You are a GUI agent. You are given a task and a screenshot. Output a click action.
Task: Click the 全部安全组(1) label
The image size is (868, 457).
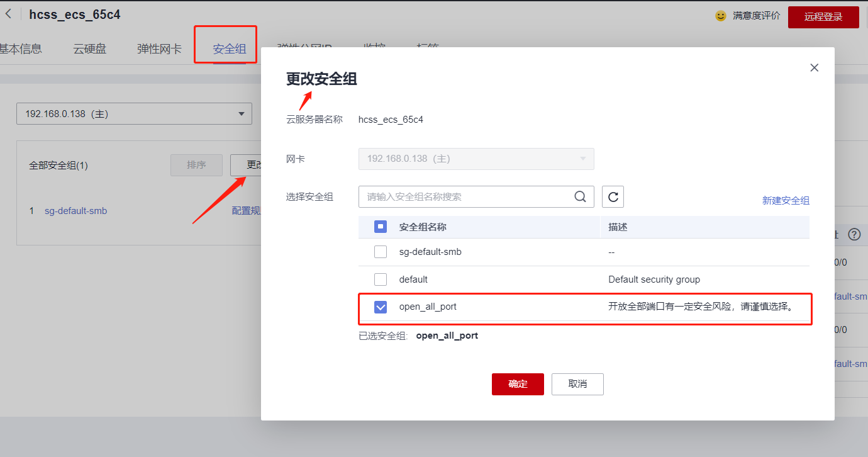click(58, 166)
